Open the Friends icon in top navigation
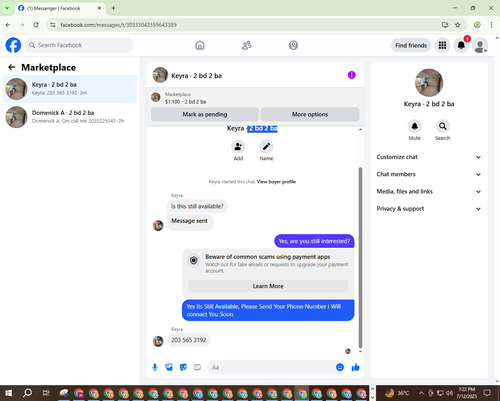The image size is (500, 401). [x=247, y=45]
